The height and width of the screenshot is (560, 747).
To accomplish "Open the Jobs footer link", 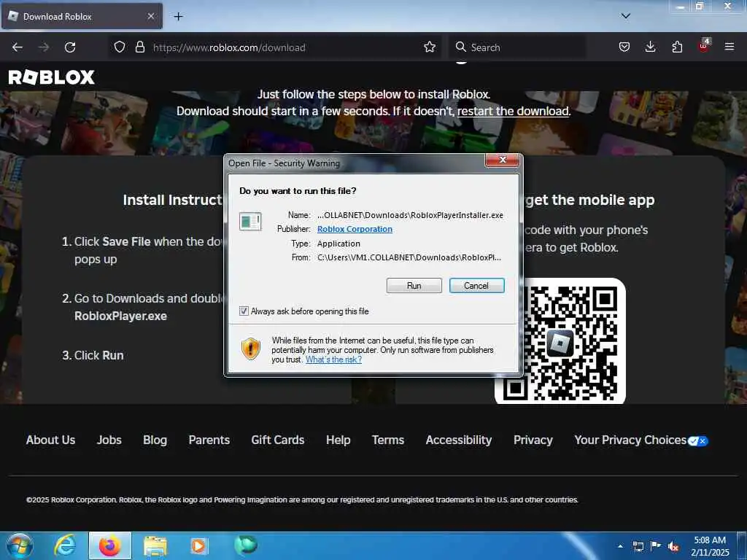I will [x=109, y=440].
